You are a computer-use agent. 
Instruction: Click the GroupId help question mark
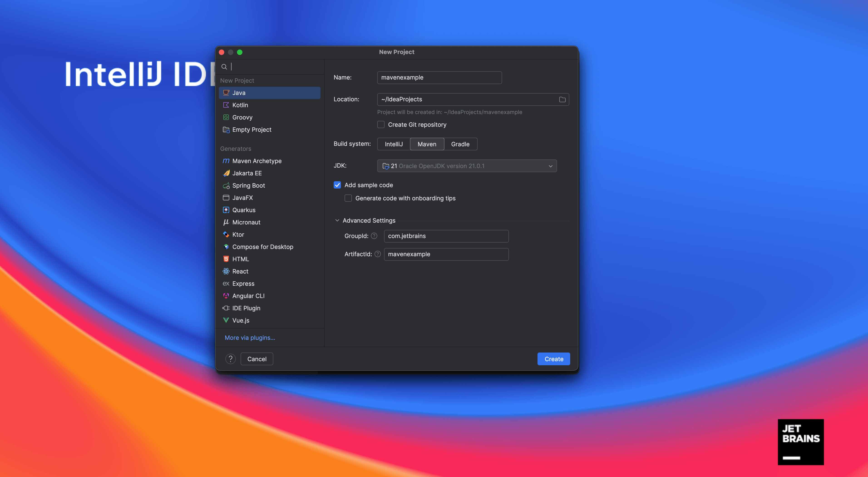click(x=374, y=236)
